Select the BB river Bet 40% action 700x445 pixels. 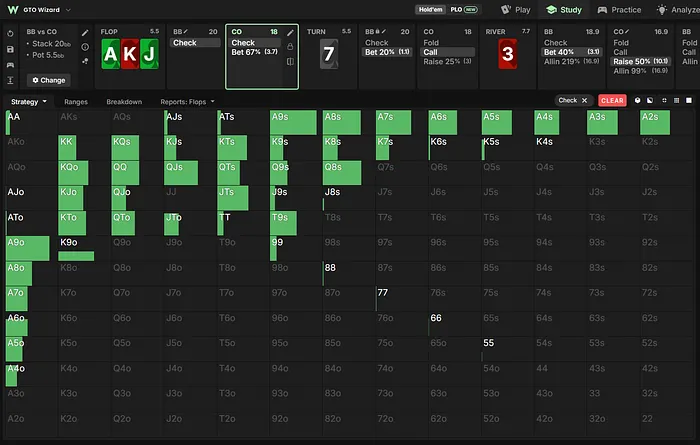click(571, 52)
